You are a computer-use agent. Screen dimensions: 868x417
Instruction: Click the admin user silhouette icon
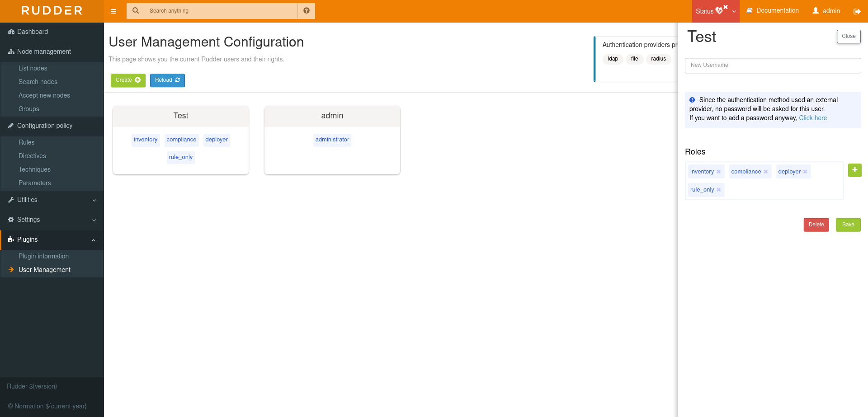[x=815, y=10]
